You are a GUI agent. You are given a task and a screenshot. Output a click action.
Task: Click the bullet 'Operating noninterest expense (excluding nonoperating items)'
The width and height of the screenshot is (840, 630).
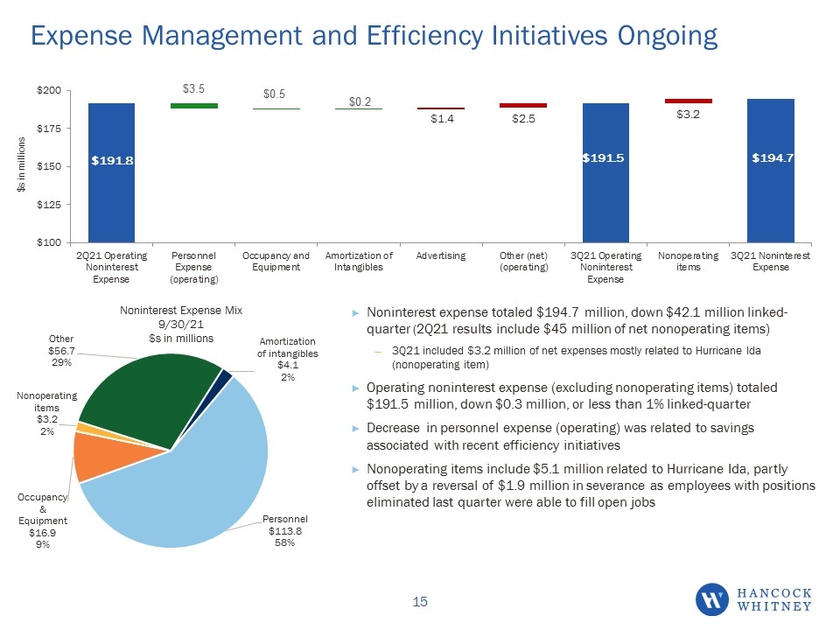[571, 395]
